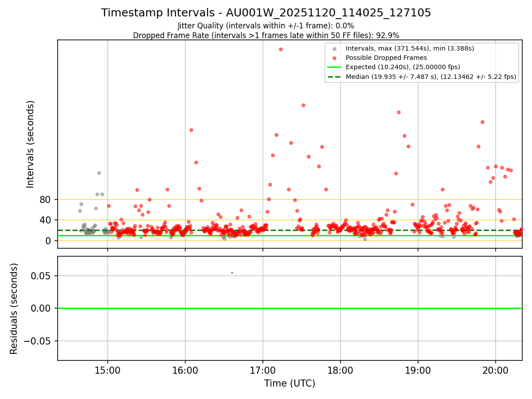
Task: Click the '20:00' x-axis tick label
Action: point(496,371)
